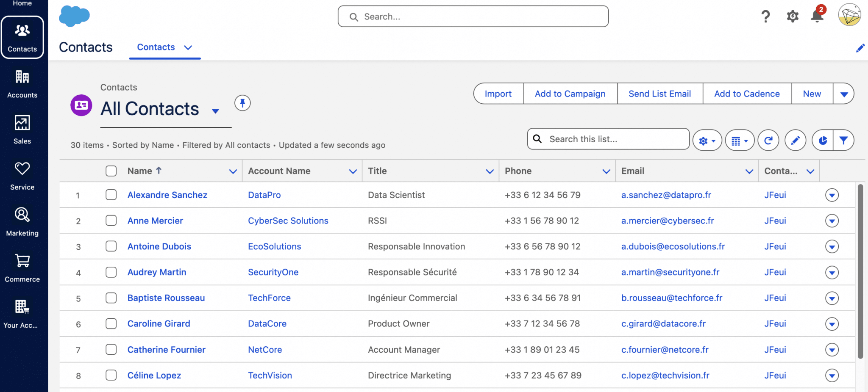Sort by the Phone column header
The width and height of the screenshot is (868, 392).
tap(518, 171)
